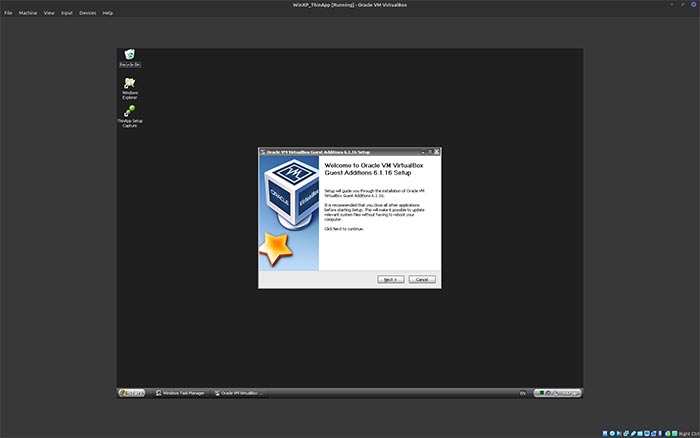Click the optical disk status icon
Viewport: 700px width, 438px height.
(612, 433)
